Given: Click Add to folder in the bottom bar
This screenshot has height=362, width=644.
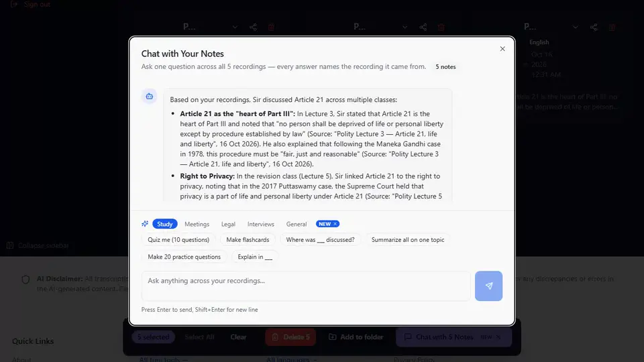Looking at the screenshot, I should point(356,337).
